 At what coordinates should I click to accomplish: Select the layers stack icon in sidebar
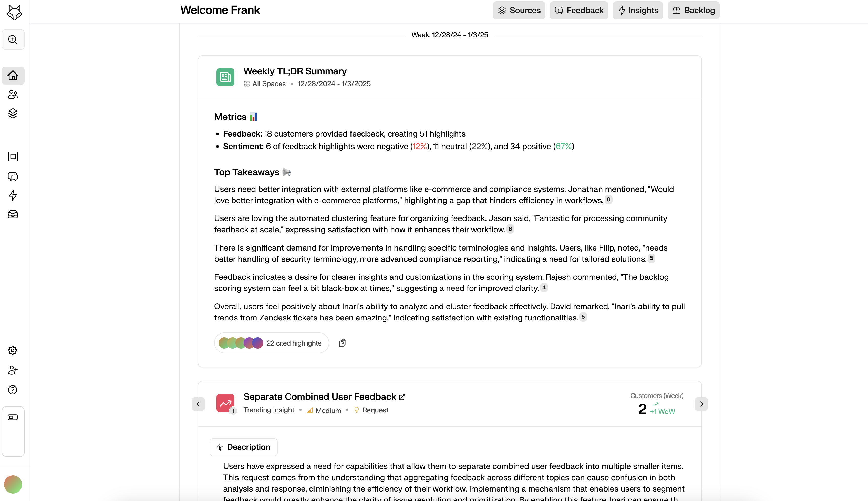(13, 113)
